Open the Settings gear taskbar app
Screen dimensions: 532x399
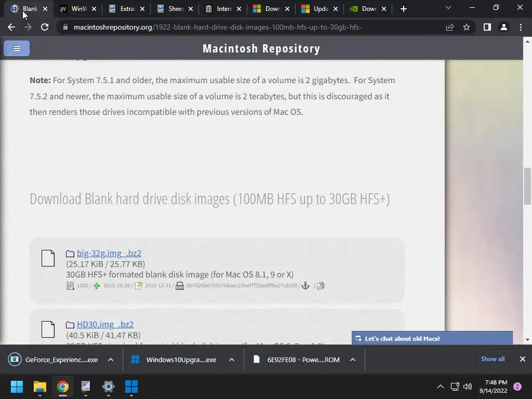[x=109, y=387]
